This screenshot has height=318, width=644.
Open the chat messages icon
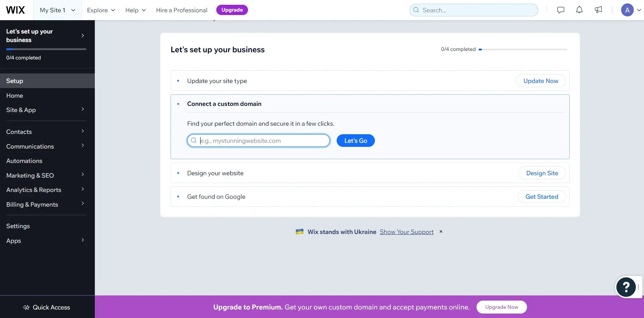[560, 10]
